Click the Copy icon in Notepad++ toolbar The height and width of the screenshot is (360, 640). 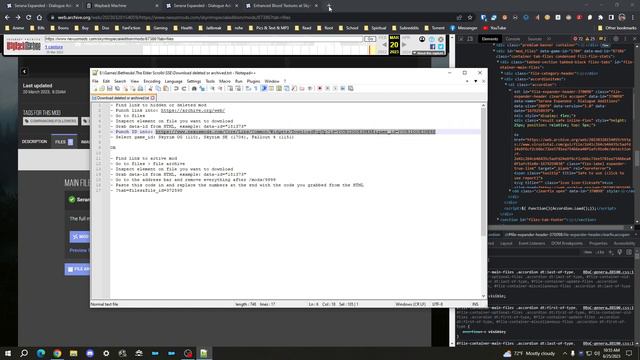pyautogui.click(x=158, y=88)
